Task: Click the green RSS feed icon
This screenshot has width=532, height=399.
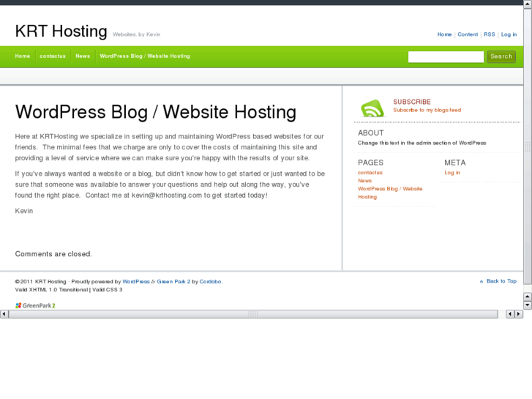Action: (x=372, y=108)
